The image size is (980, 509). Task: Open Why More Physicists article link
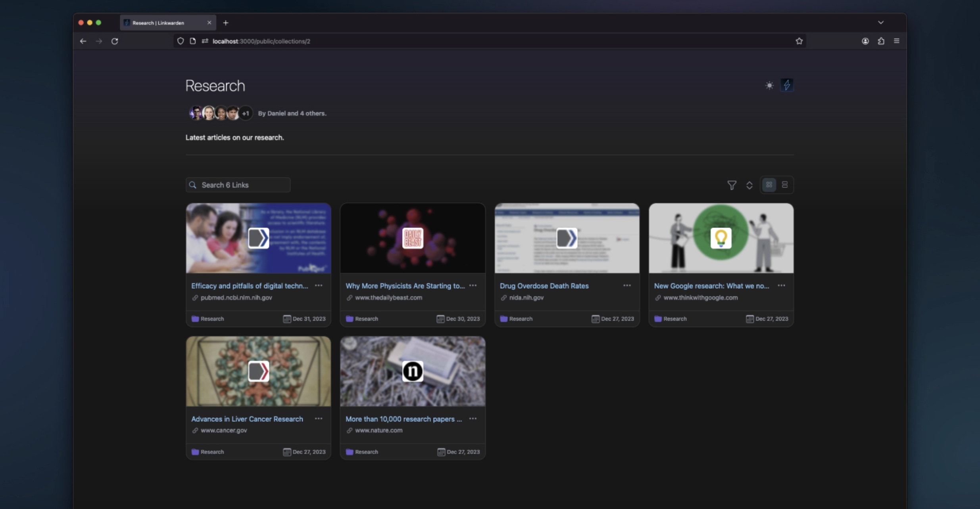405,286
